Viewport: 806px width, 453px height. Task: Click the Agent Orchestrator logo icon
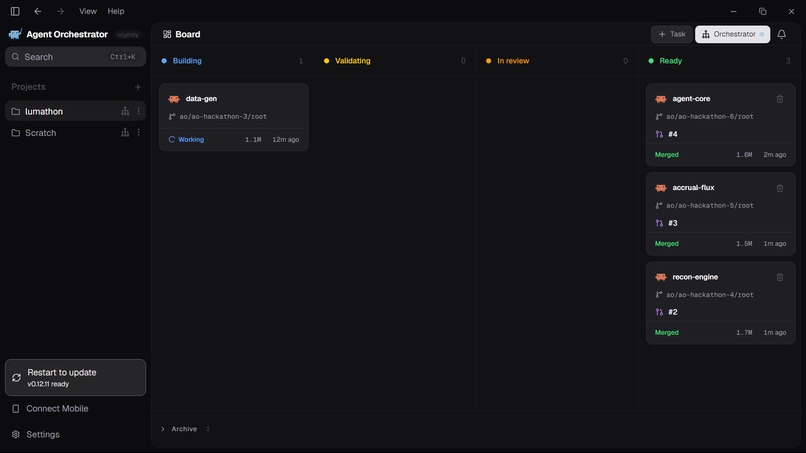[15, 34]
